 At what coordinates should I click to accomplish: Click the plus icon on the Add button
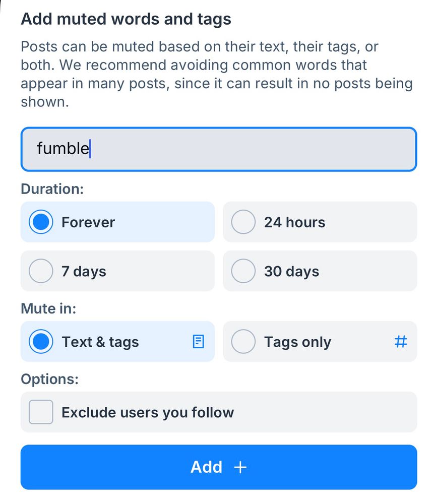click(240, 467)
